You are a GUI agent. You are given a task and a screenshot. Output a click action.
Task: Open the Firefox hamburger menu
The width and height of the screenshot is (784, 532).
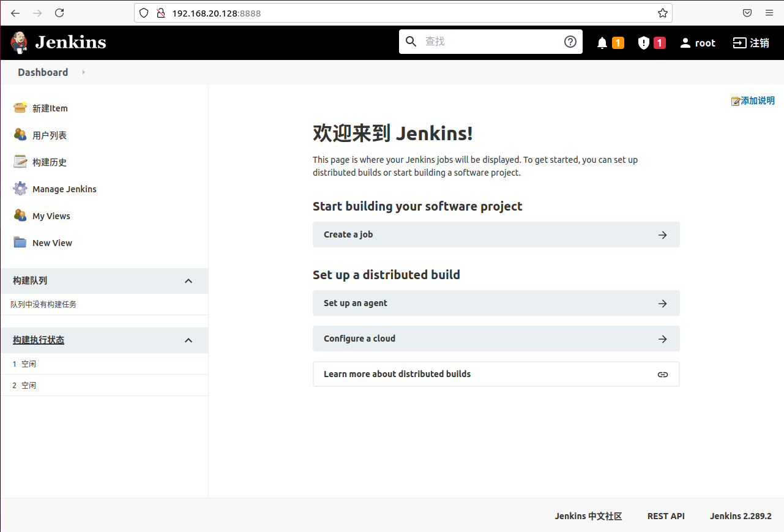[x=769, y=13]
